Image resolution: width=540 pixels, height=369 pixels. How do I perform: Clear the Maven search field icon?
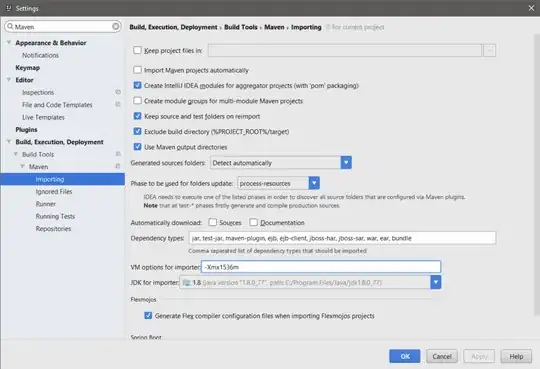pyautogui.click(x=116, y=27)
